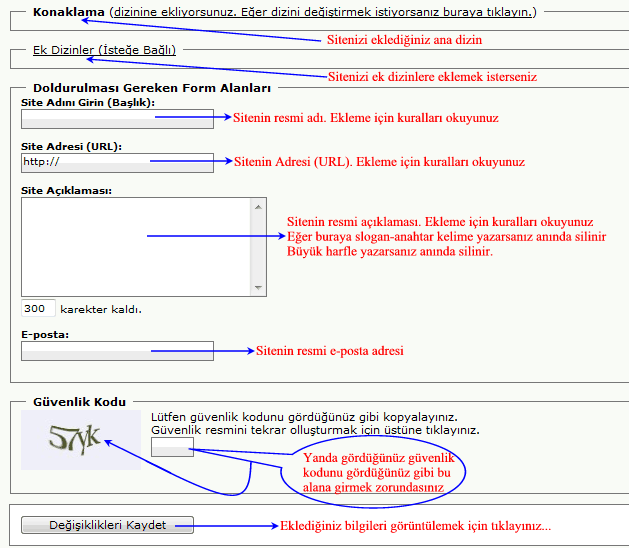Focus the Site Adresi (URL) field
Viewport: 629px width, 548px height.
click(117, 163)
